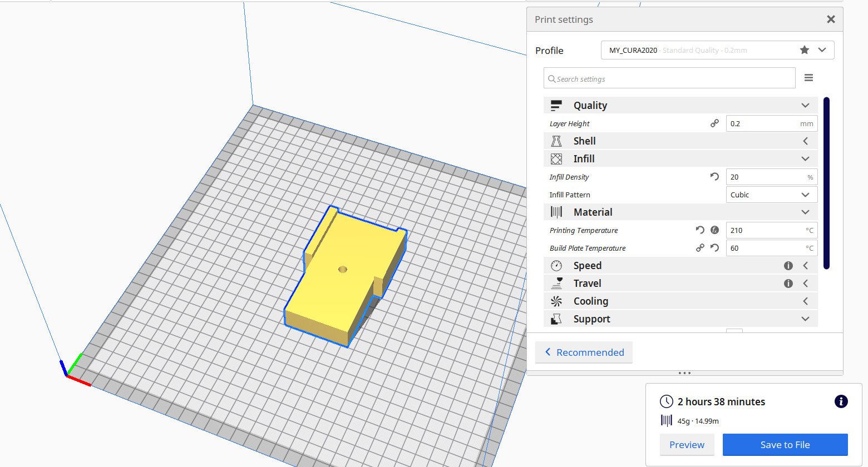868x467 pixels.
Task: Collapse the Quality section using its chevron
Action: click(x=805, y=106)
